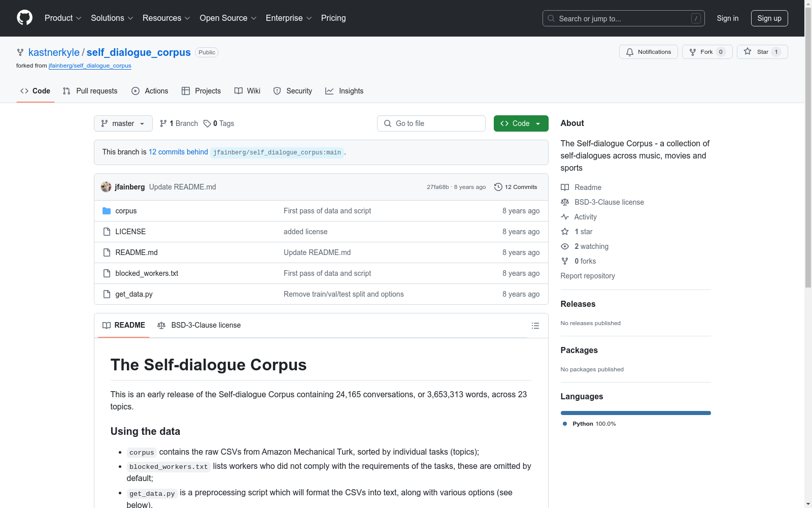Click the fork icon beside kastnerkyle
812x508 pixels.
point(20,52)
